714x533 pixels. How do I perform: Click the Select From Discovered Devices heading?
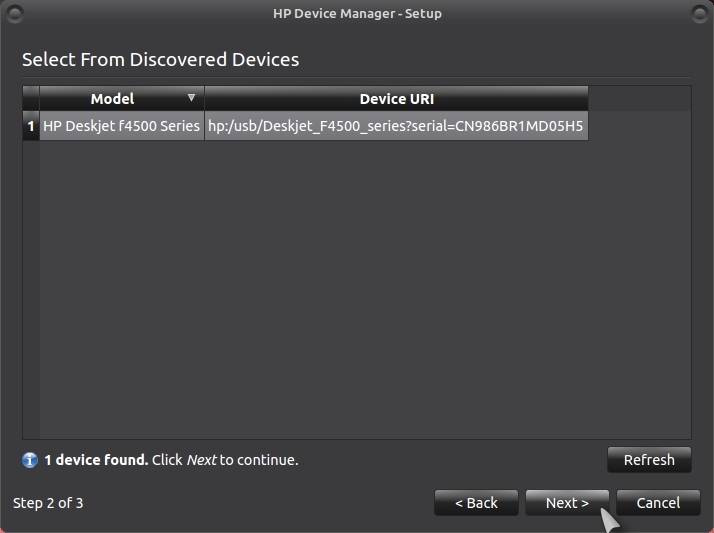pyautogui.click(x=160, y=60)
